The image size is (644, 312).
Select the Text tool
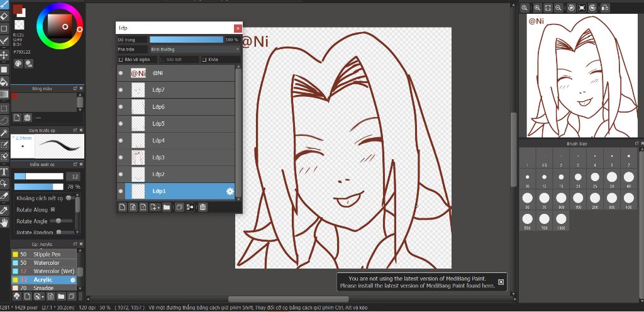click(4, 171)
